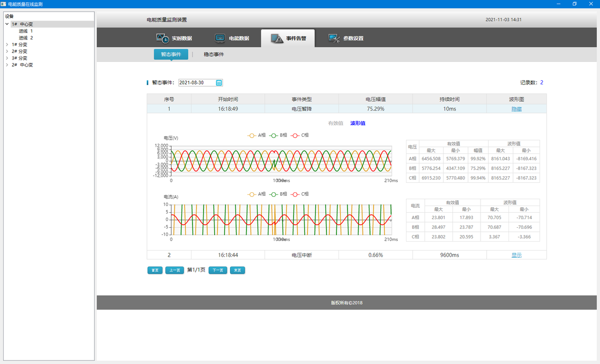This screenshot has height=364, width=600.
Task: Expand the 3# 分变 tree node
Action: coord(6,58)
